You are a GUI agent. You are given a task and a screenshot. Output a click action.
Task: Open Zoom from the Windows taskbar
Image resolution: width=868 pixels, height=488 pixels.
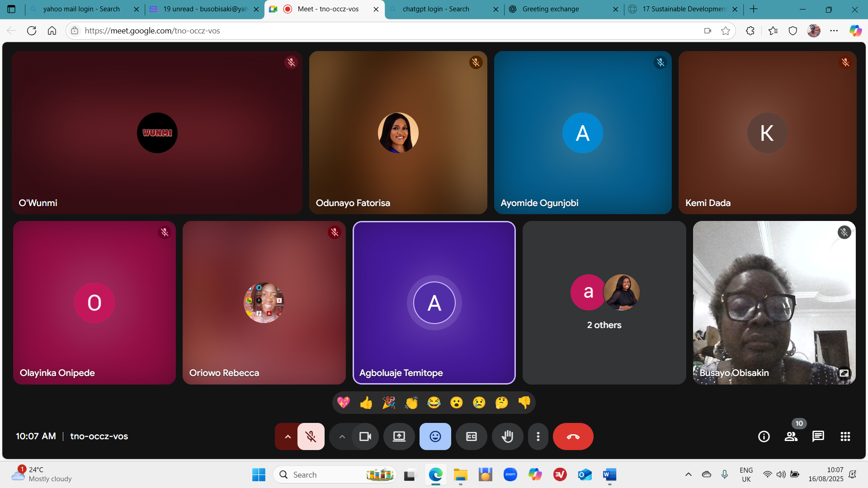(x=510, y=474)
